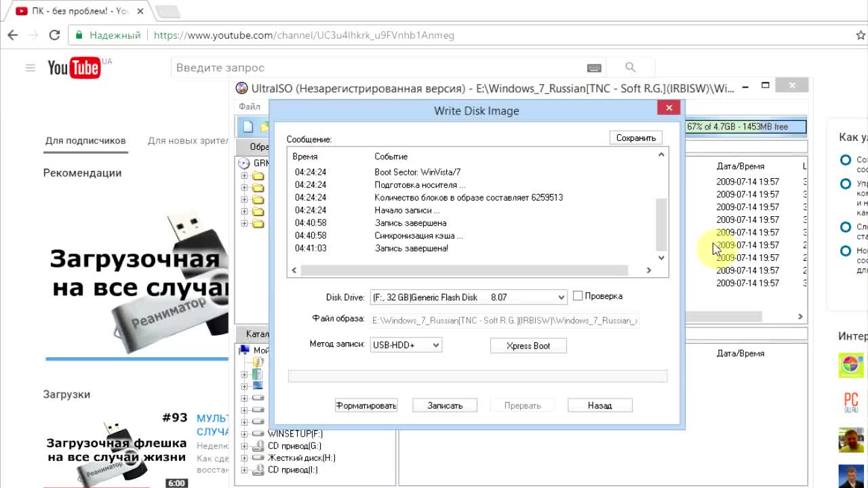
Task: Click the log list scroll-down arrow
Action: click(x=661, y=258)
